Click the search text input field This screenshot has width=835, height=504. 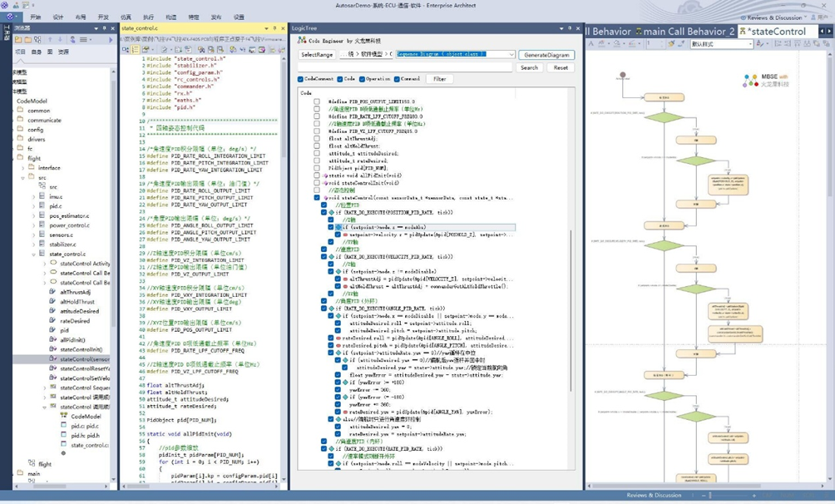coord(406,67)
